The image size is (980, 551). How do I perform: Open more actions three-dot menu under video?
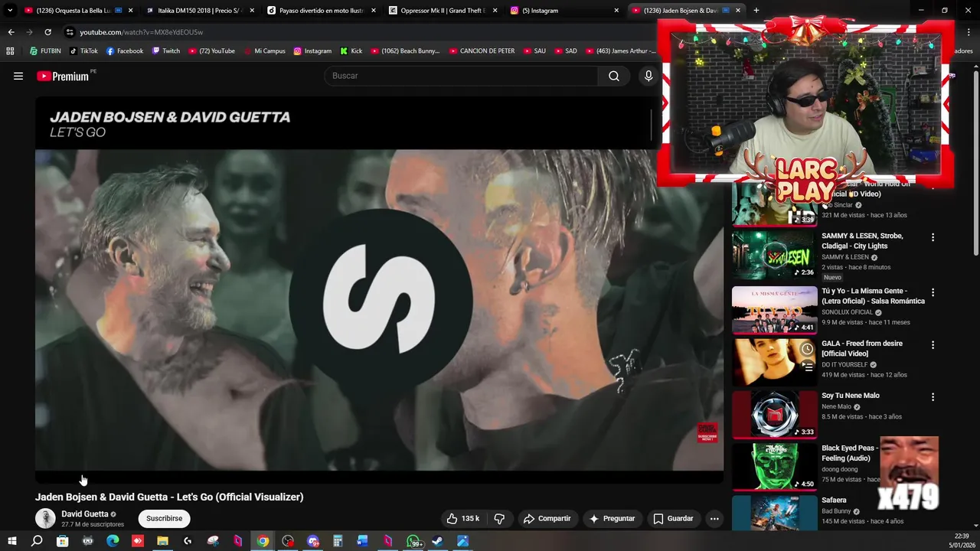point(714,519)
